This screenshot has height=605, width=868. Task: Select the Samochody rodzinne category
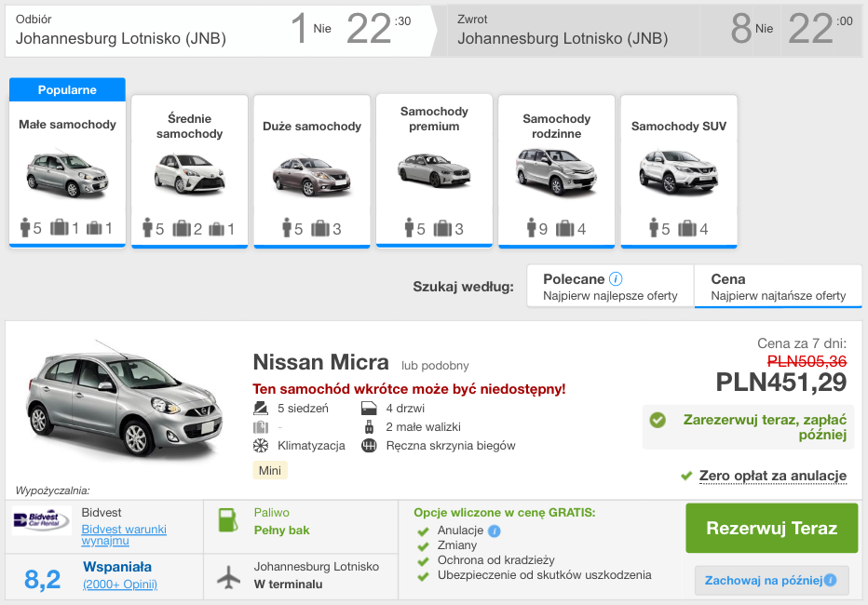click(556, 171)
